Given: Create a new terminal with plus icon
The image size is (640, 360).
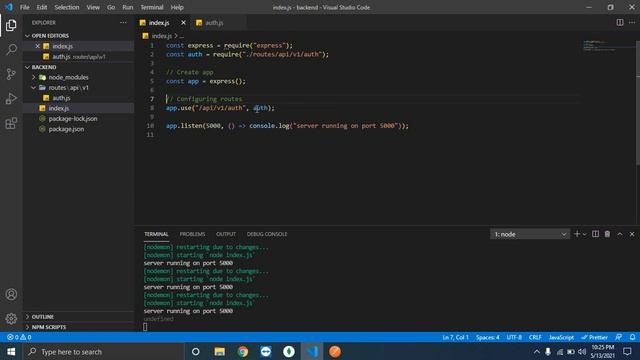Looking at the screenshot, I should (x=577, y=234).
